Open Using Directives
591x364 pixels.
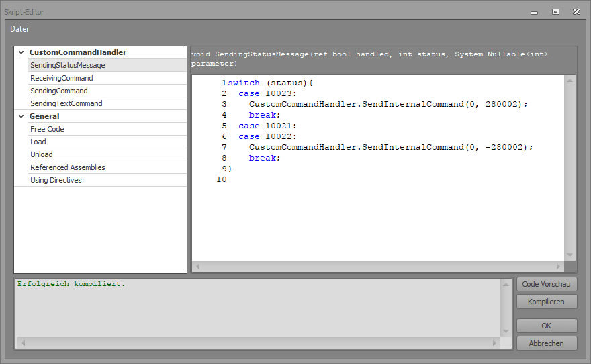pyautogui.click(x=107, y=180)
